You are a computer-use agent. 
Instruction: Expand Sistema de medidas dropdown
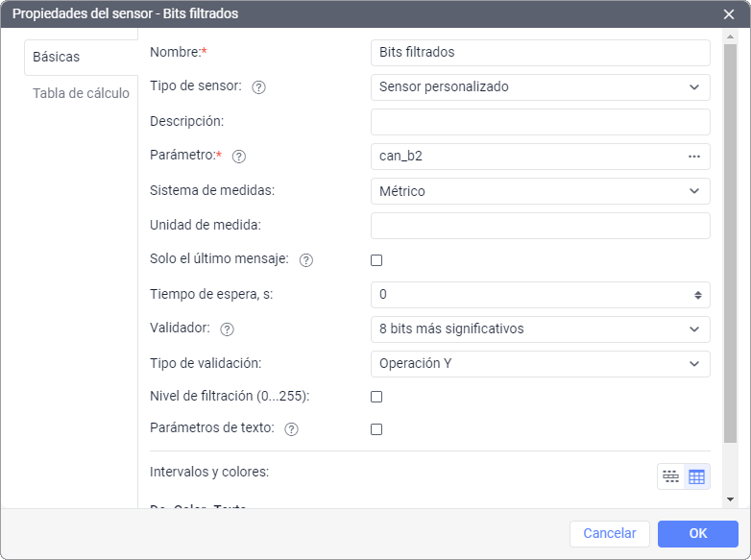(x=540, y=191)
